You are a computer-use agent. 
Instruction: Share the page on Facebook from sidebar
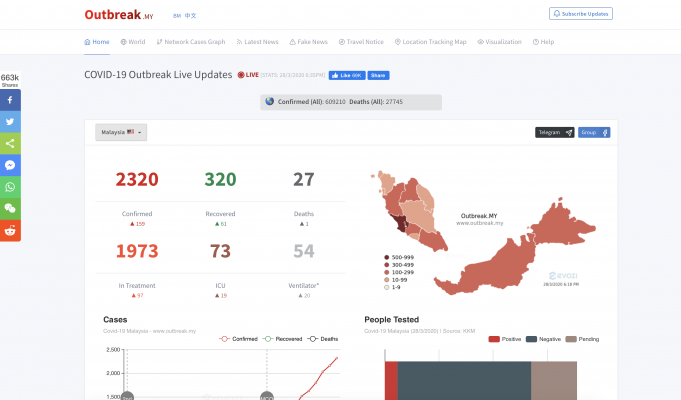click(10, 101)
